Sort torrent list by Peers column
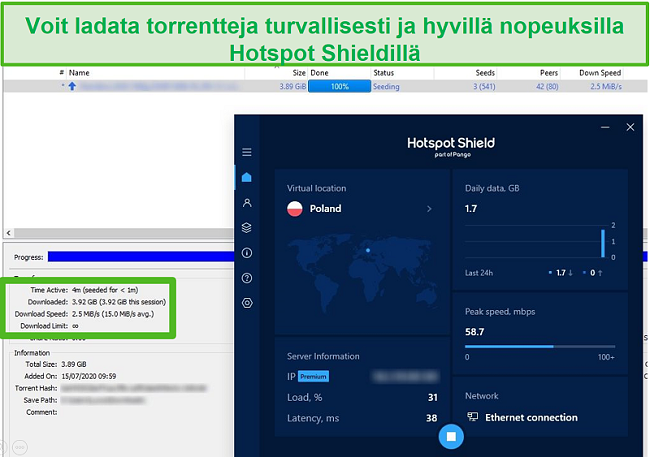Image resolution: width=650 pixels, height=457 pixels. click(x=548, y=73)
